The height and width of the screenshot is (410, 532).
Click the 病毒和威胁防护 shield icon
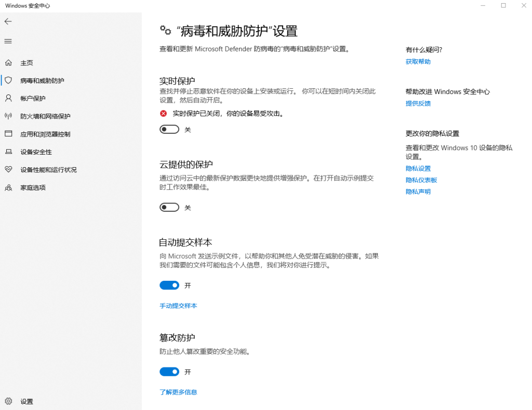pos(9,80)
